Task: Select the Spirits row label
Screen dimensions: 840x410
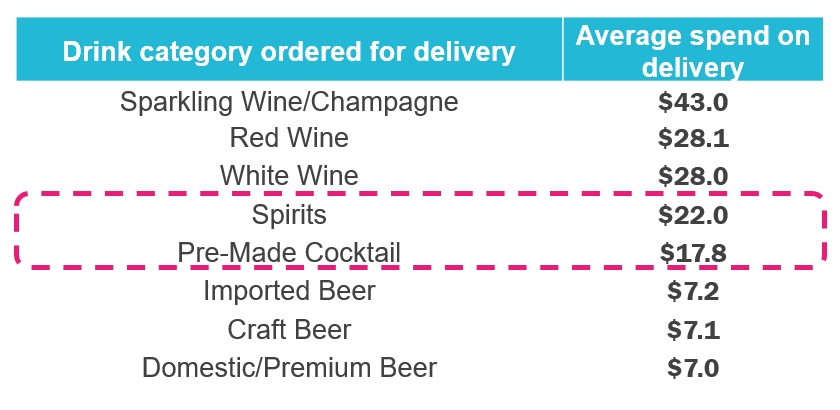Action: (289, 215)
